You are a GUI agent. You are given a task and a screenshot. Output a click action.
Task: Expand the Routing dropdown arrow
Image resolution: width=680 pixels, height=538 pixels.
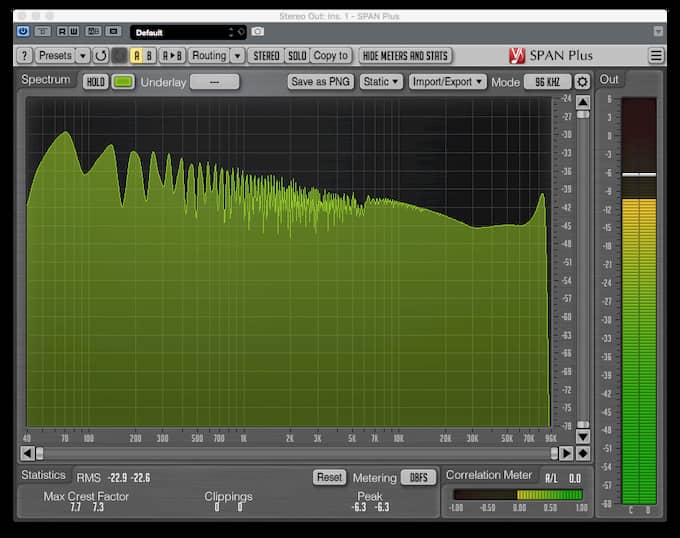click(x=237, y=55)
